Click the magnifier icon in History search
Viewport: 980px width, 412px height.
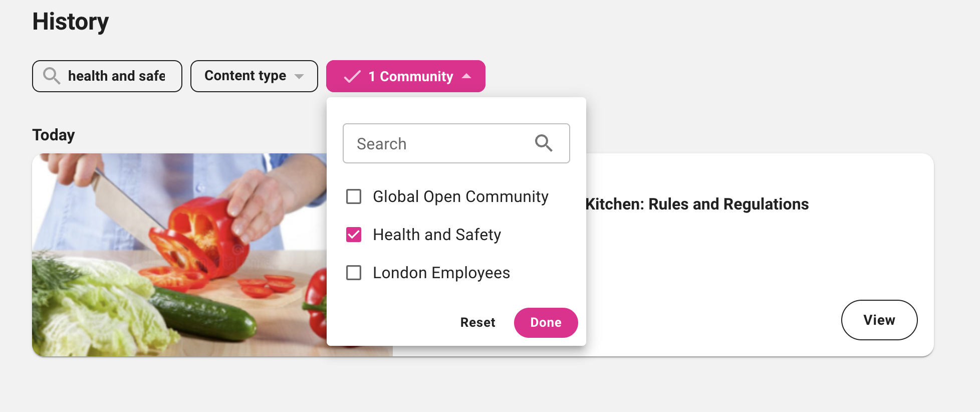click(52, 76)
